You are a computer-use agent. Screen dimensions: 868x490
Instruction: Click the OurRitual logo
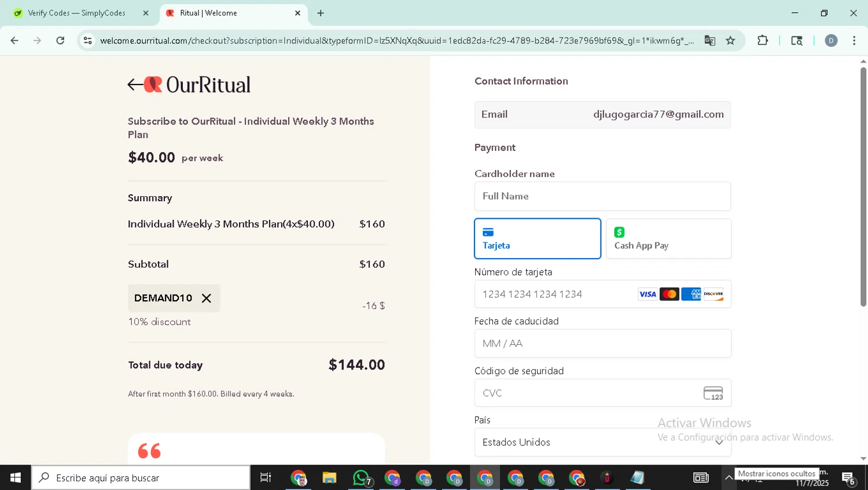click(197, 85)
